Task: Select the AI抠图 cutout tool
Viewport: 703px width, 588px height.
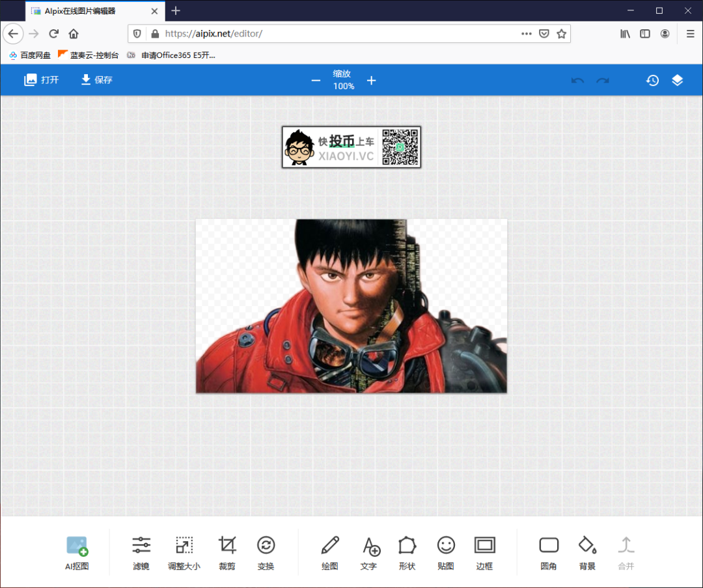Action: [77, 552]
